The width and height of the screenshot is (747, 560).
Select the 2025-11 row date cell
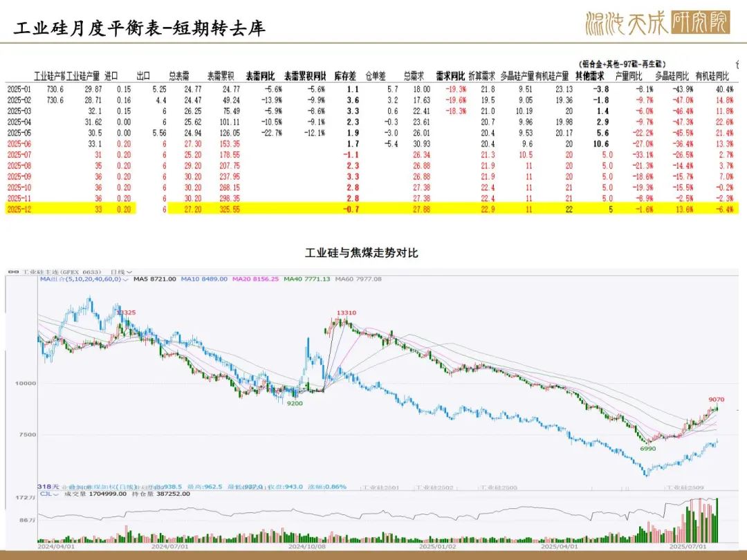pyautogui.click(x=19, y=198)
